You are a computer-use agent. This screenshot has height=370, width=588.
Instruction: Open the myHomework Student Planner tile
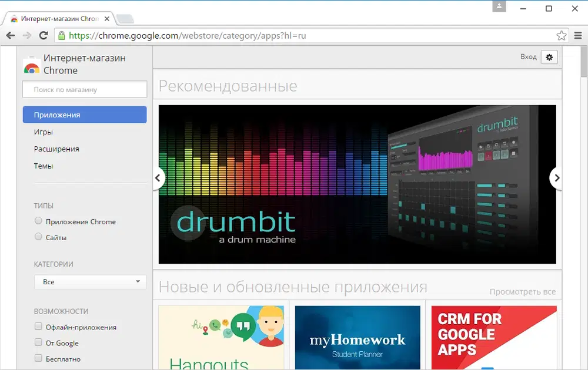tap(358, 338)
